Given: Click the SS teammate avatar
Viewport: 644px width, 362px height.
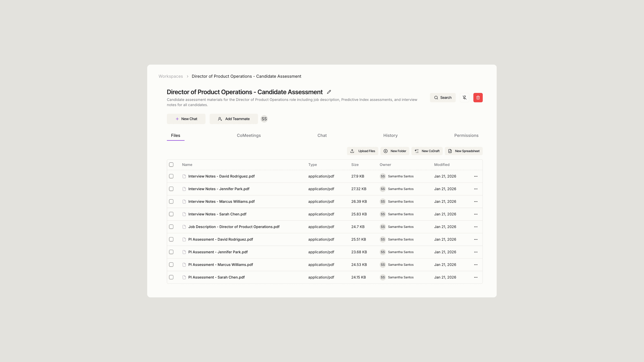Looking at the screenshot, I should 264,119.
